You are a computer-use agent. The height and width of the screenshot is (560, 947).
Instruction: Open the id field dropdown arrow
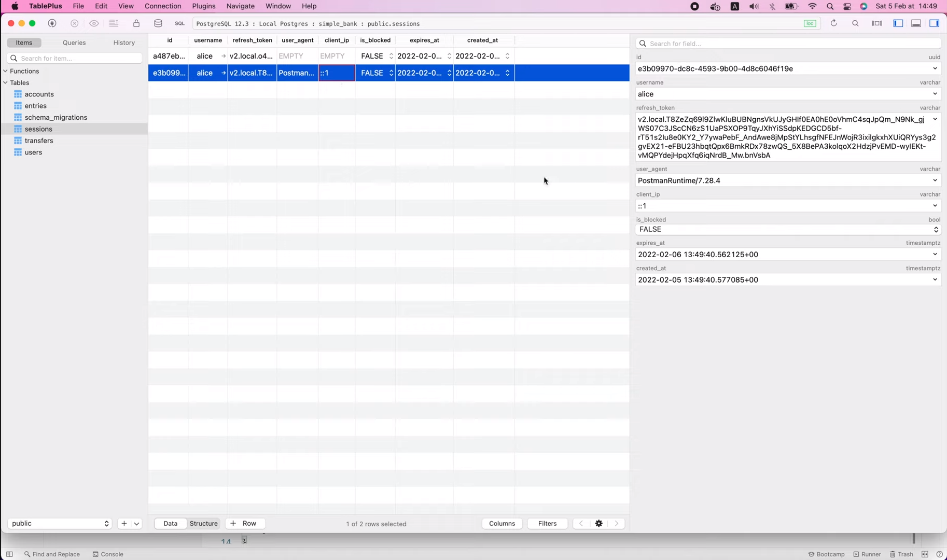pyautogui.click(x=935, y=68)
